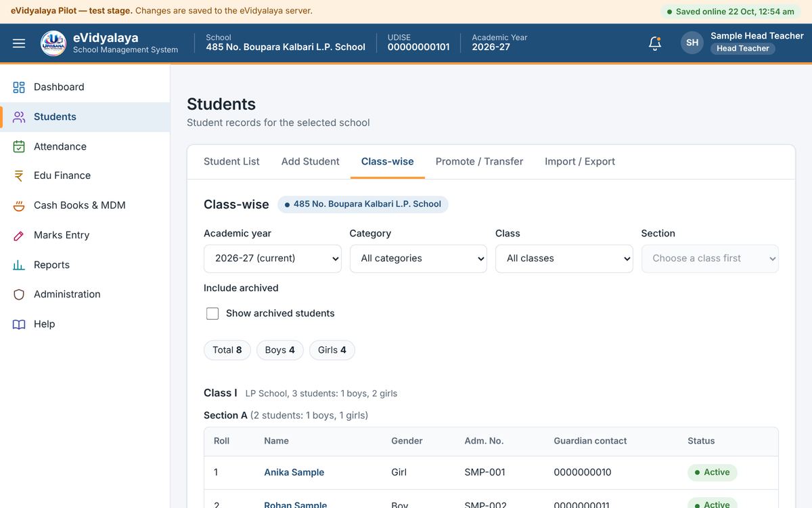This screenshot has width=812, height=508.
Task: Click the Guardian contact column header
Action: 590,441
